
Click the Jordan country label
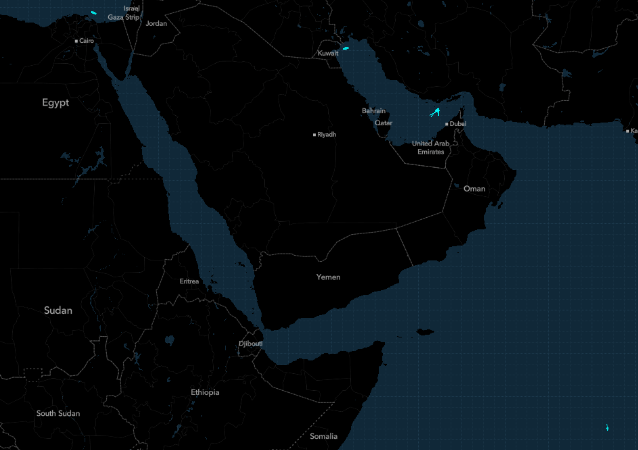point(156,24)
